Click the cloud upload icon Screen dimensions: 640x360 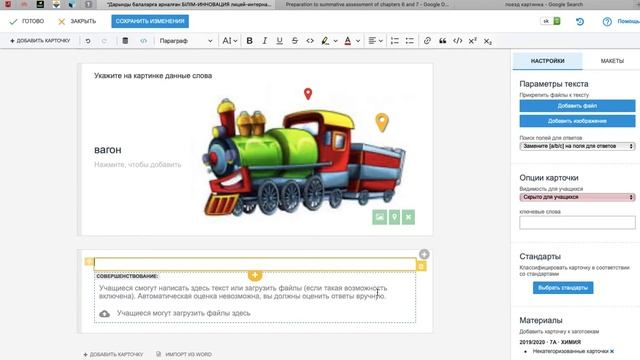click(104, 313)
